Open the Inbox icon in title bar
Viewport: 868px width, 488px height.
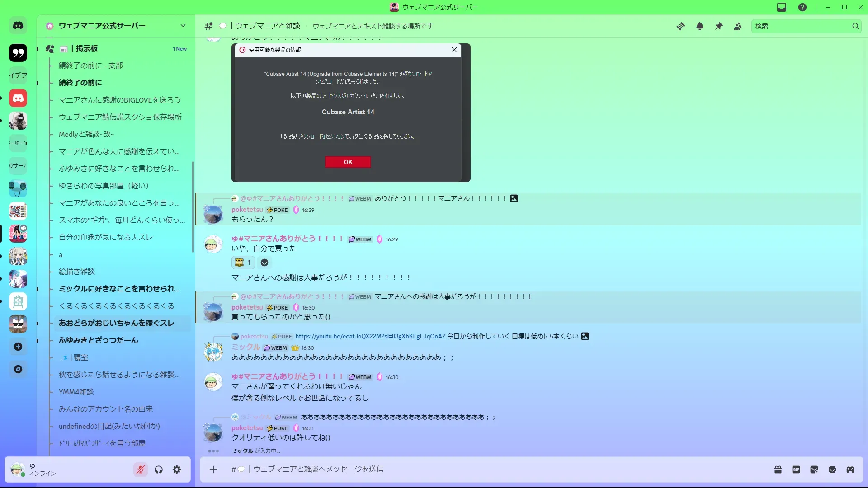tap(782, 7)
